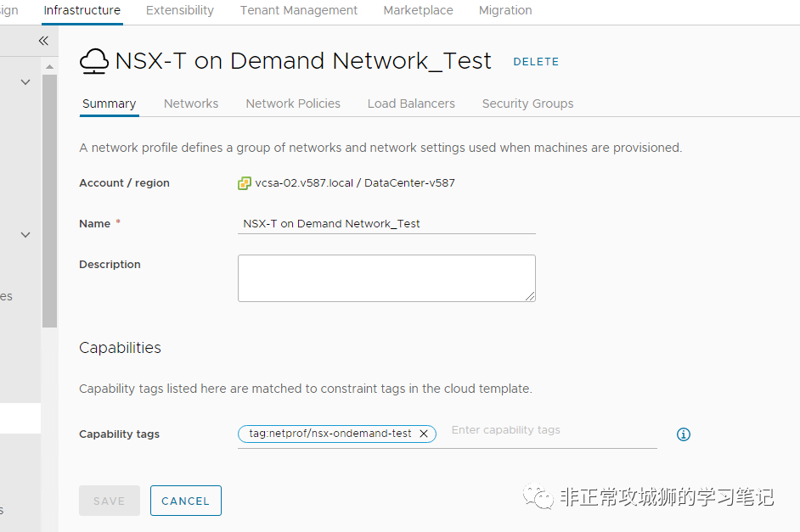Switch to the Extensibility tab
Image resolution: width=800 pixels, height=532 pixels.
180,11
